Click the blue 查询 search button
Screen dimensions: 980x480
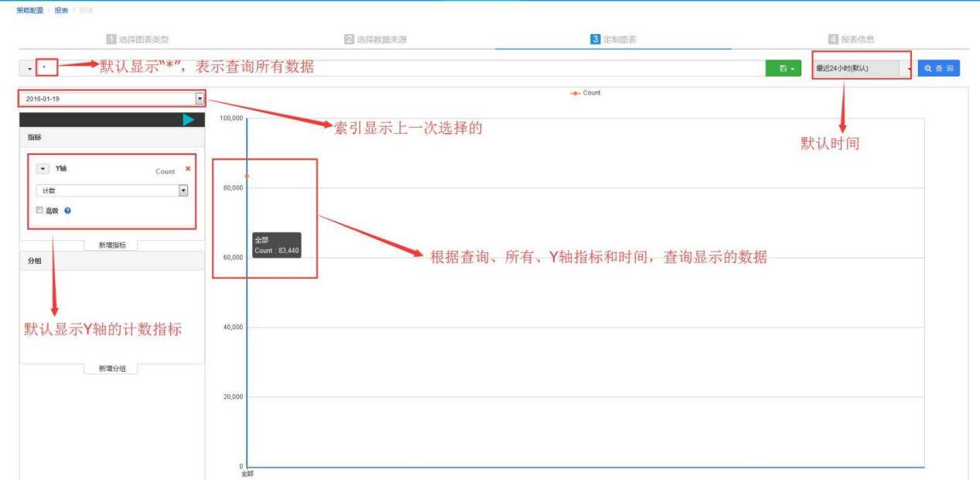pos(940,69)
